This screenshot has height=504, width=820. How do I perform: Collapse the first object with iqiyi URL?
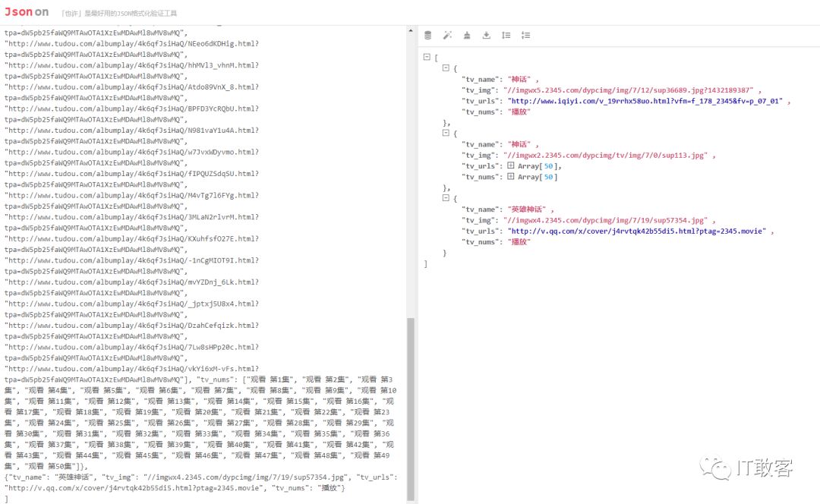[446, 68]
